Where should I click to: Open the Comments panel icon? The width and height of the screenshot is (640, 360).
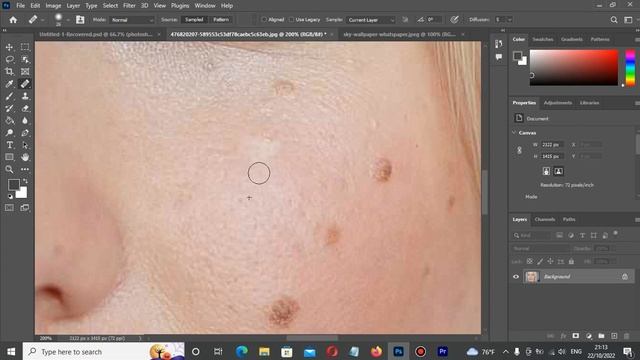(x=499, y=57)
